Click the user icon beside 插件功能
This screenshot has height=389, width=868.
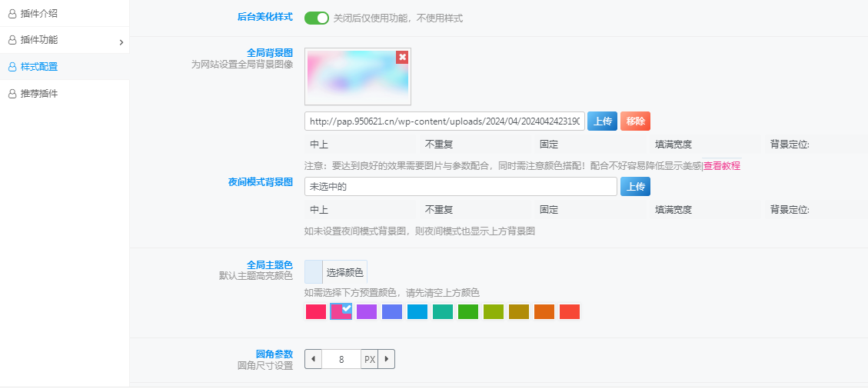(12, 41)
